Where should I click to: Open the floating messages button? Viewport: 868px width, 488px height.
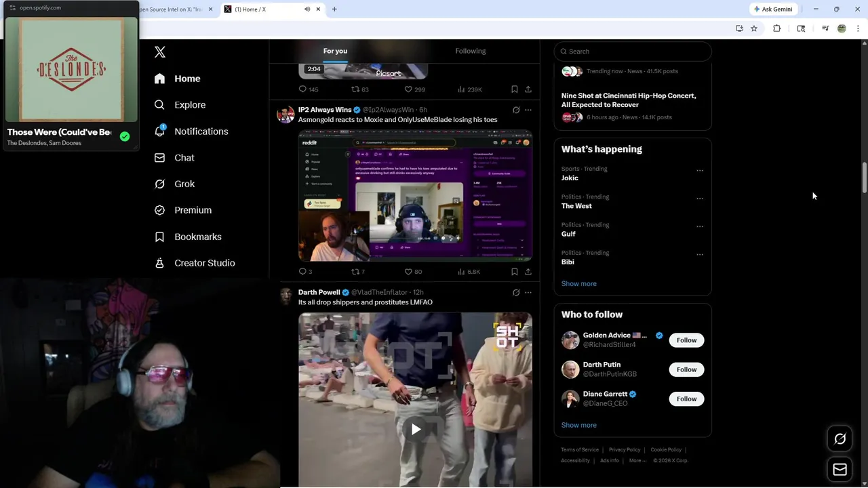pos(840,470)
